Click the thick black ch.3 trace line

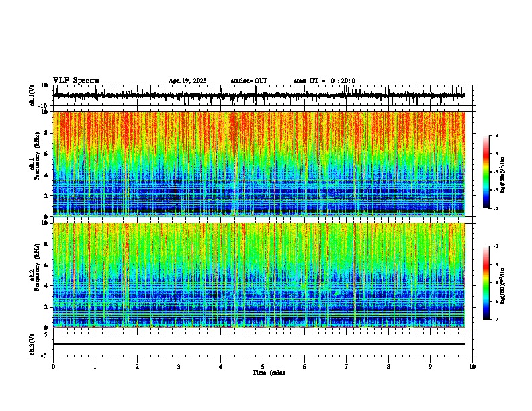coord(259,344)
